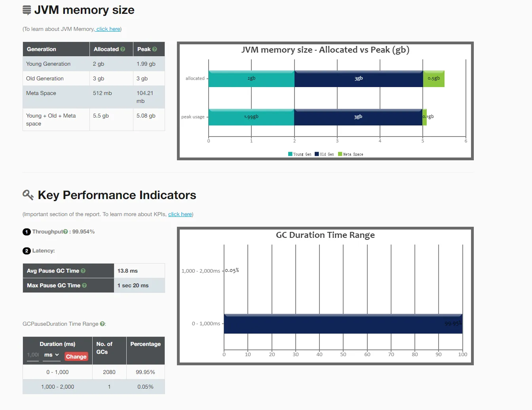Click the GCPauseDuration Time Range help icon

point(102,324)
